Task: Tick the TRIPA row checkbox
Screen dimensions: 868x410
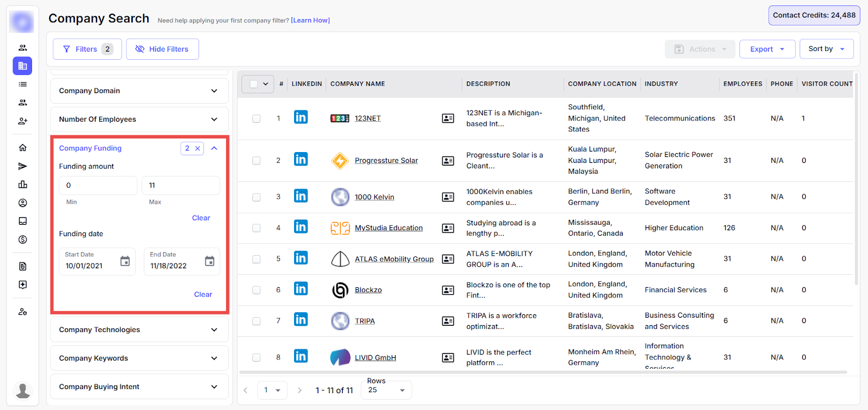Action: coord(256,321)
